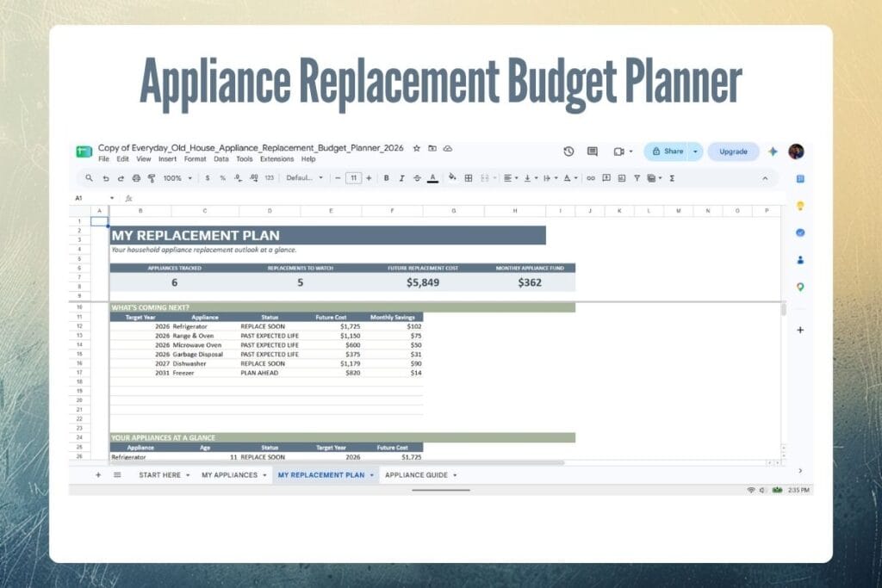Click the move to folder icon

[x=432, y=148]
